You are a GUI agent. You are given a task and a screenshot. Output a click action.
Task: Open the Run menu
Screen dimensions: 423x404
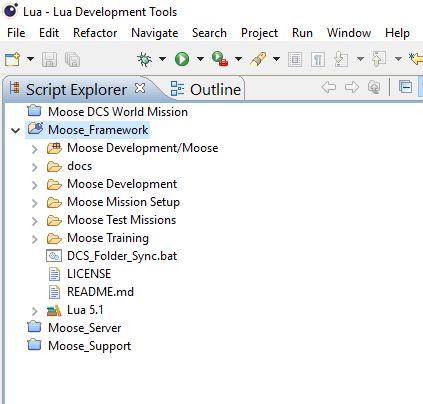(302, 33)
